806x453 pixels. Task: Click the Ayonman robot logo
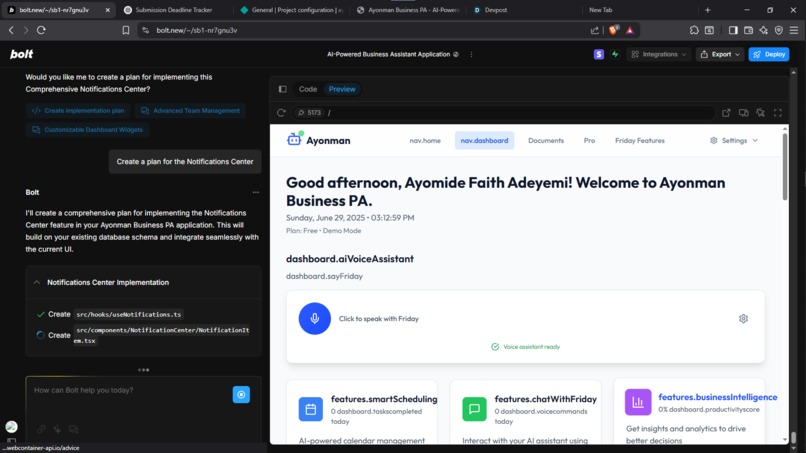coord(295,139)
